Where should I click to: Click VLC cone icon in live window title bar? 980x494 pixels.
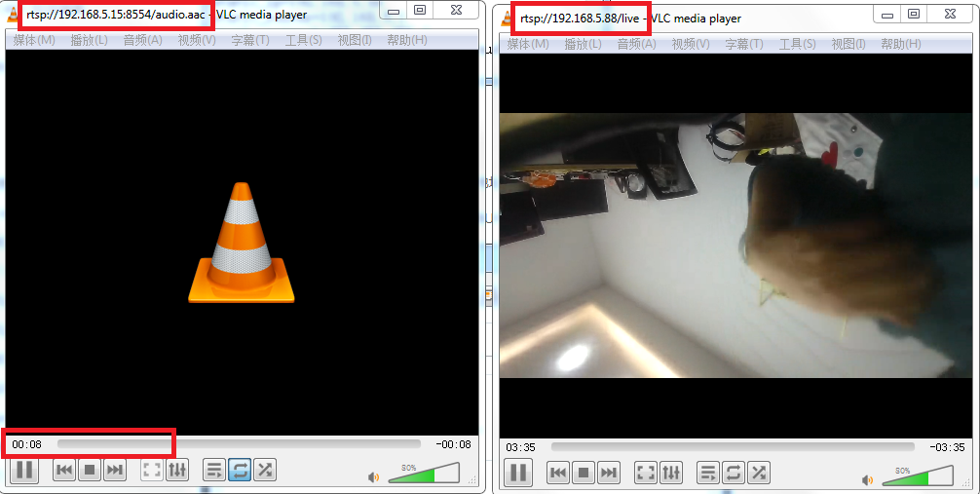click(507, 19)
